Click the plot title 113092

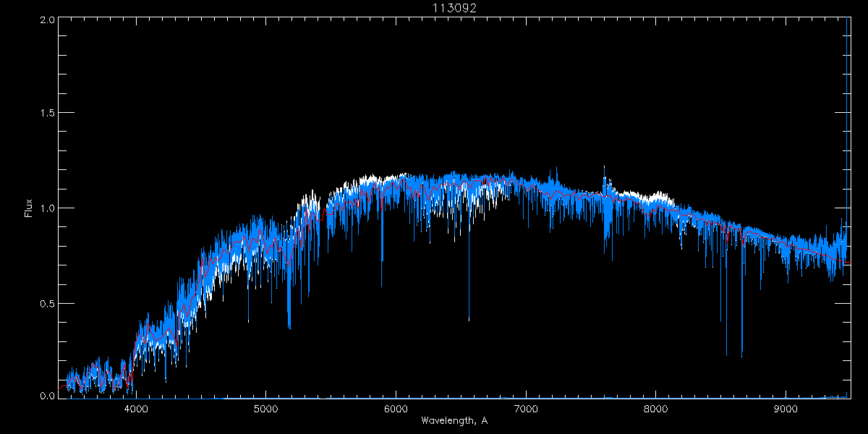tap(454, 8)
